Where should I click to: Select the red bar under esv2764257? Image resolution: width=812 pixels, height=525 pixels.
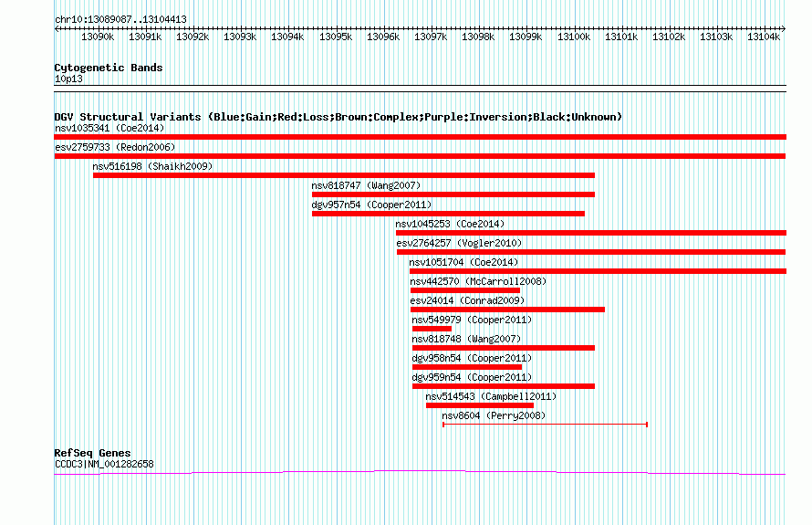(591, 252)
